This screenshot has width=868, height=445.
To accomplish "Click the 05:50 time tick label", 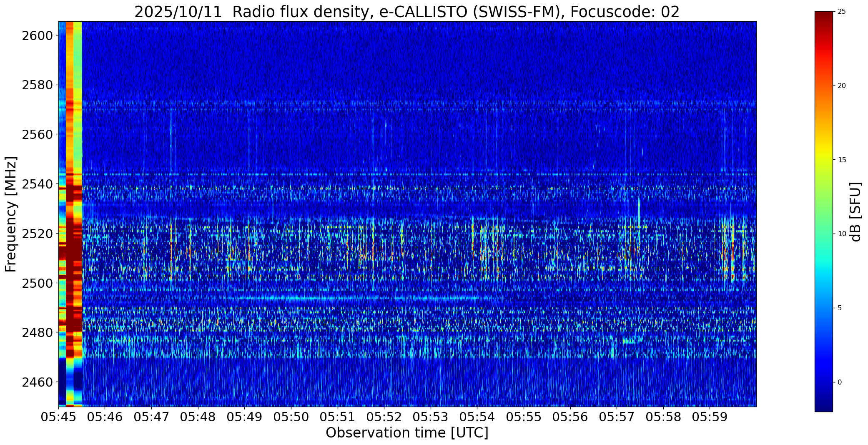I will [x=291, y=417].
